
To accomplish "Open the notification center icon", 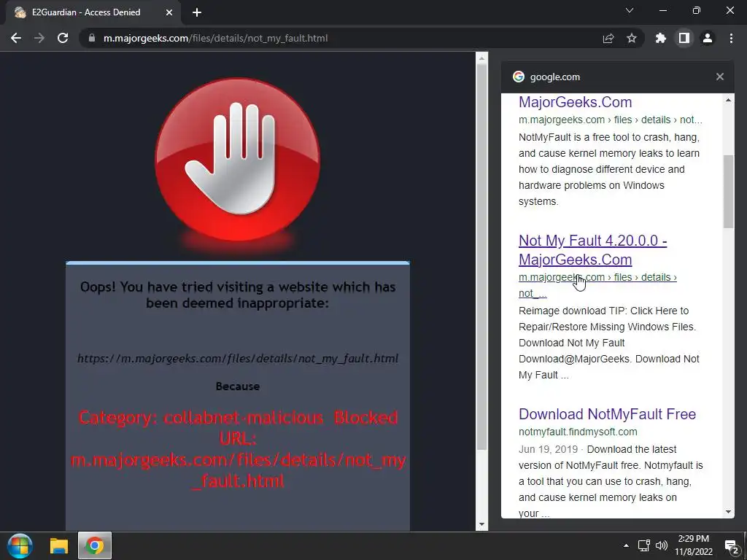I will [731, 546].
